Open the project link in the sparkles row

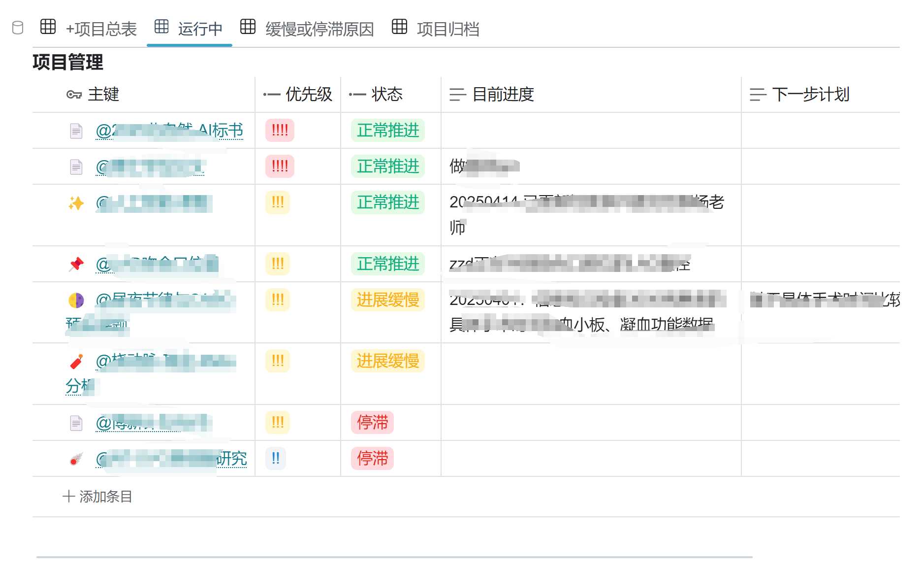154,202
